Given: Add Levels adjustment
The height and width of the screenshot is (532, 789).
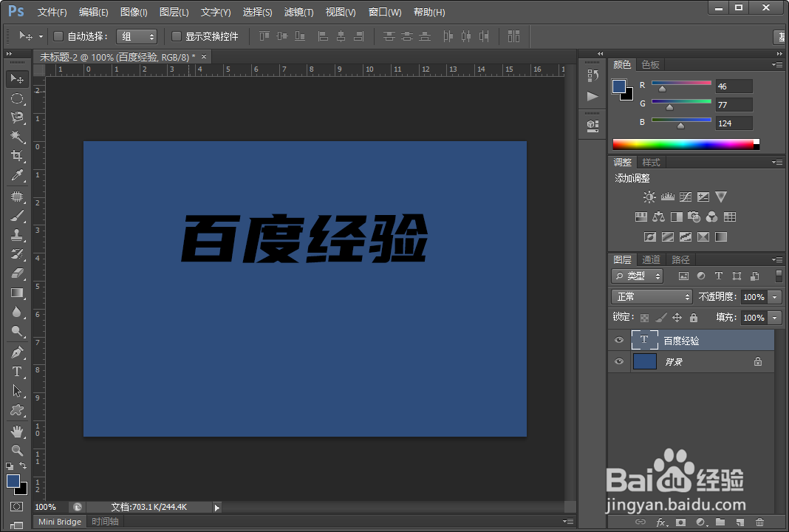Looking at the screenshot, I should [668, 197].
